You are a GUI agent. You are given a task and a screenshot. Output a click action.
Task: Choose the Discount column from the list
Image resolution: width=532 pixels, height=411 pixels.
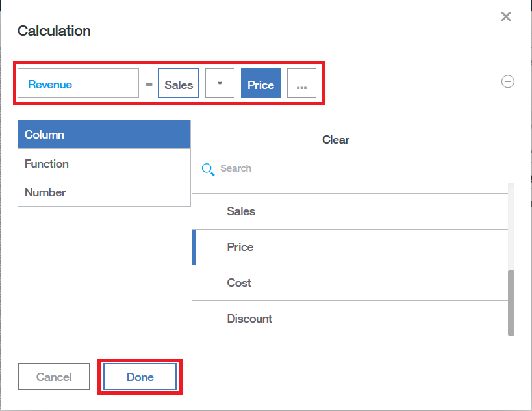pyautogui.click(x=350, y=319)
